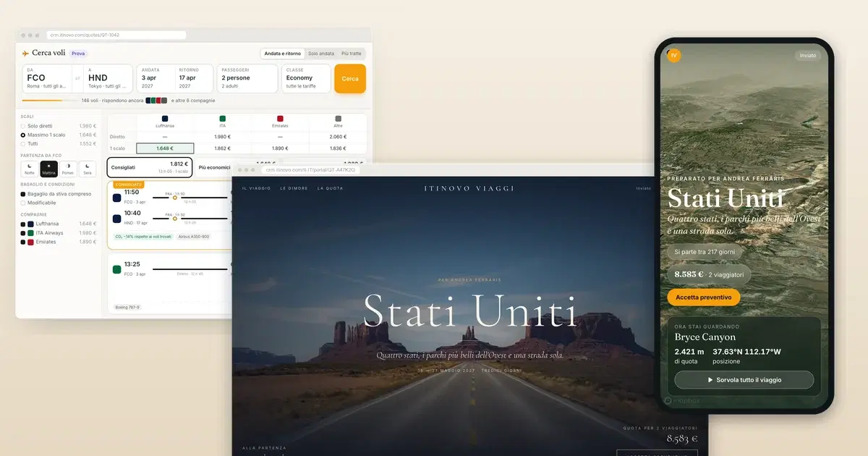
Task: Click FRA stopover marker on 10:40 flight line
Action: point(174,219)
